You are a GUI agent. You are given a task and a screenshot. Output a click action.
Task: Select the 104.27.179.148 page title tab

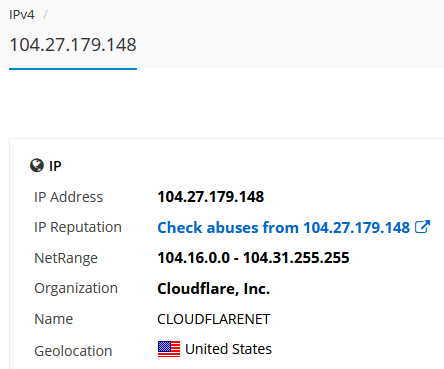click(73, 45)
